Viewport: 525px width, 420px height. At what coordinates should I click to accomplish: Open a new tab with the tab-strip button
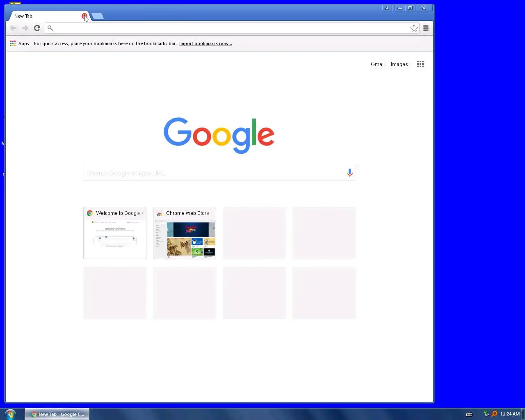[98, 16]
